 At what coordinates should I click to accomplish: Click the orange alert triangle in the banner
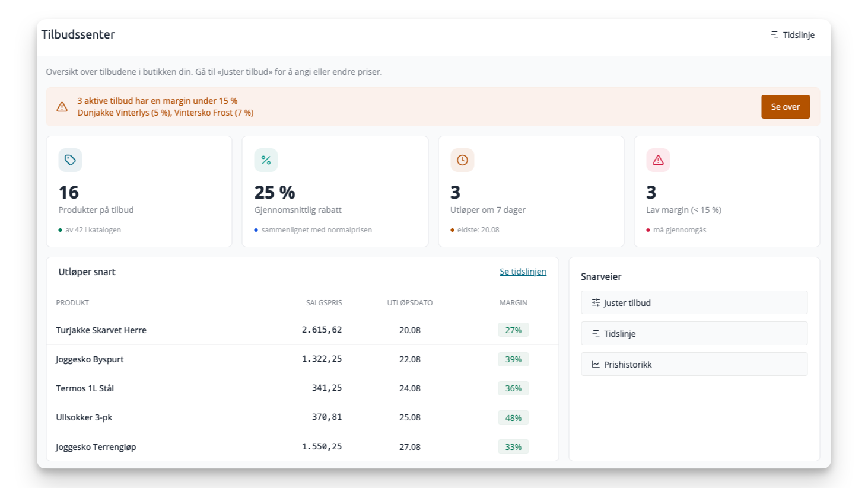[x=62, y=107]
